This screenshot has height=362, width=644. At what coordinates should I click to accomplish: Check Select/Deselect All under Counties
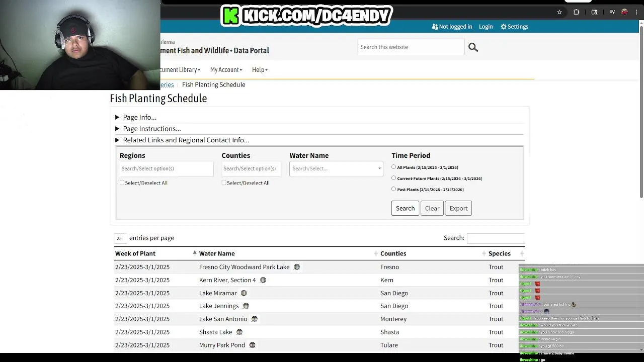(224, 183)
